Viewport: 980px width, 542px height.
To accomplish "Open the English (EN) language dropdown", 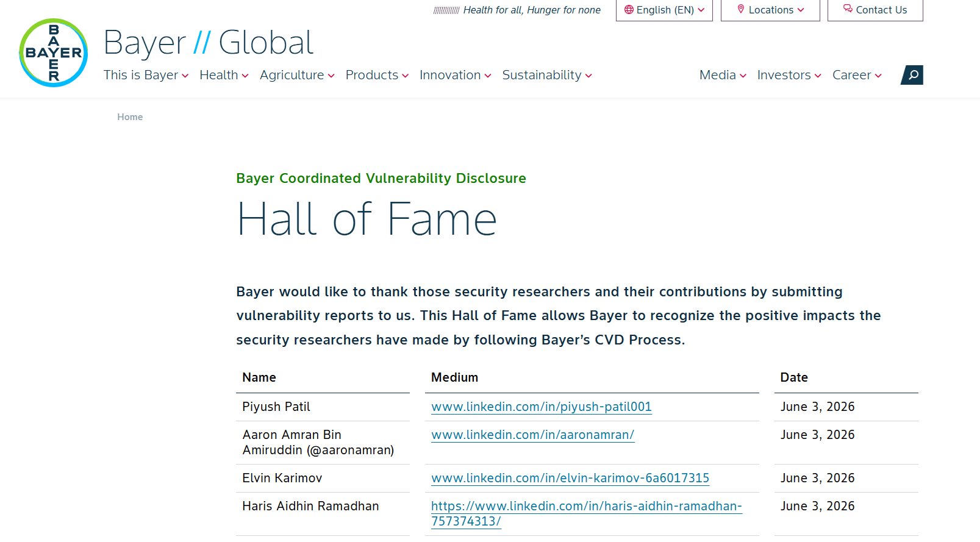I will (664, 10).
